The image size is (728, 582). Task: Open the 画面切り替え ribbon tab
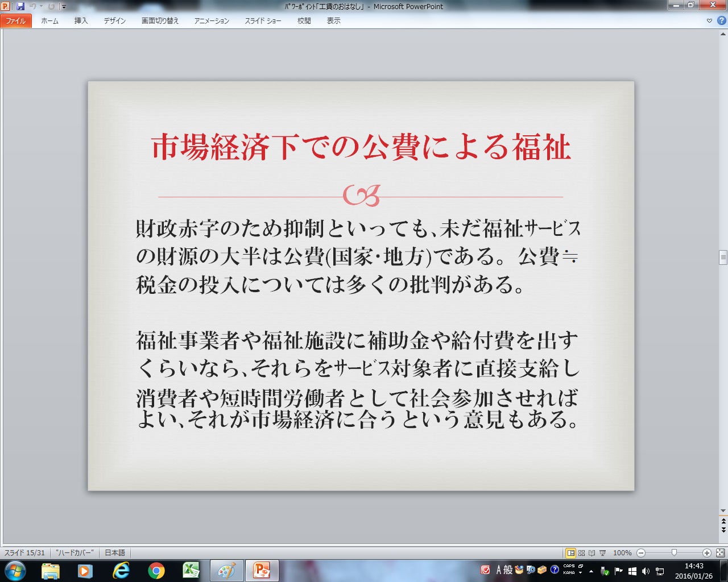click(160, 21)
